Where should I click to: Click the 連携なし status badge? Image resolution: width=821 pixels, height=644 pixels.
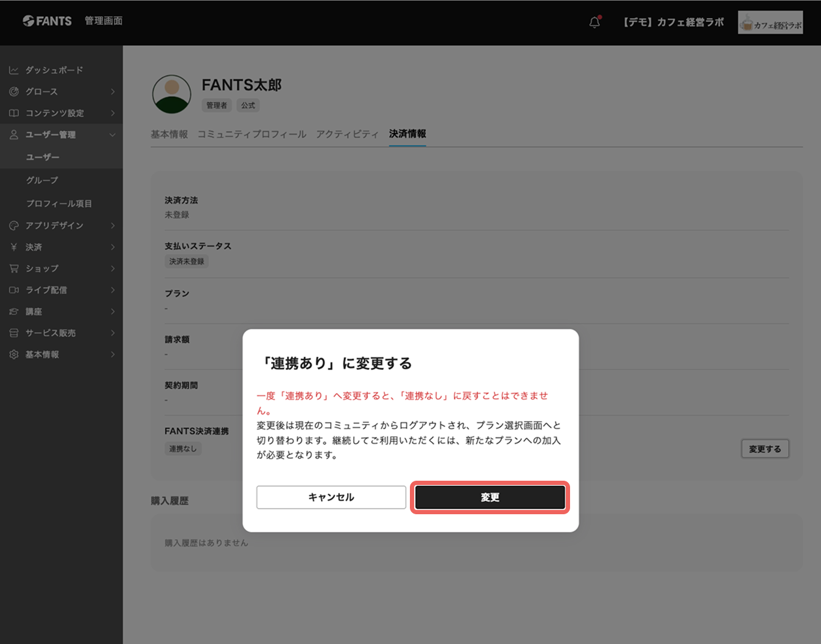[x=183, y=449]
